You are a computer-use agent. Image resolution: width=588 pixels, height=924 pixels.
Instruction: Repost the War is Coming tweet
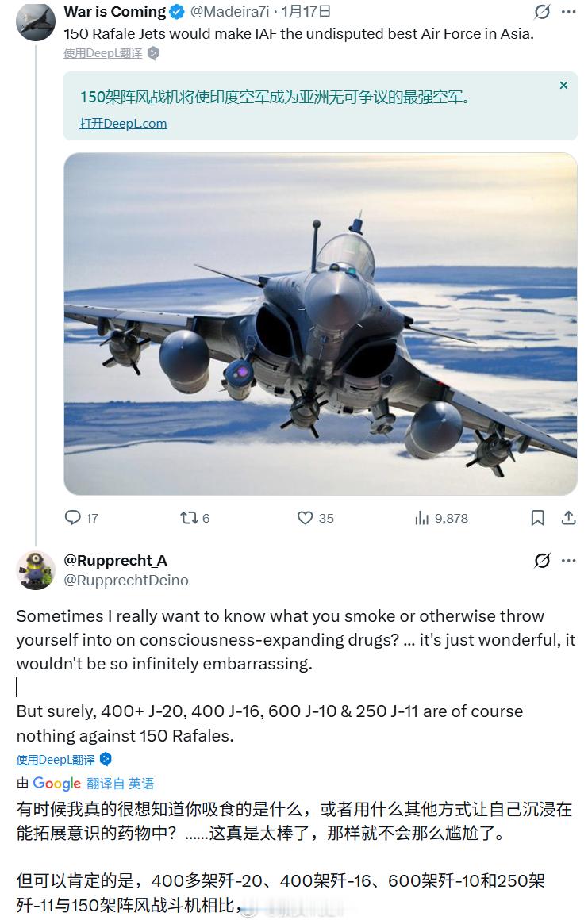click(x=189, y=518)
